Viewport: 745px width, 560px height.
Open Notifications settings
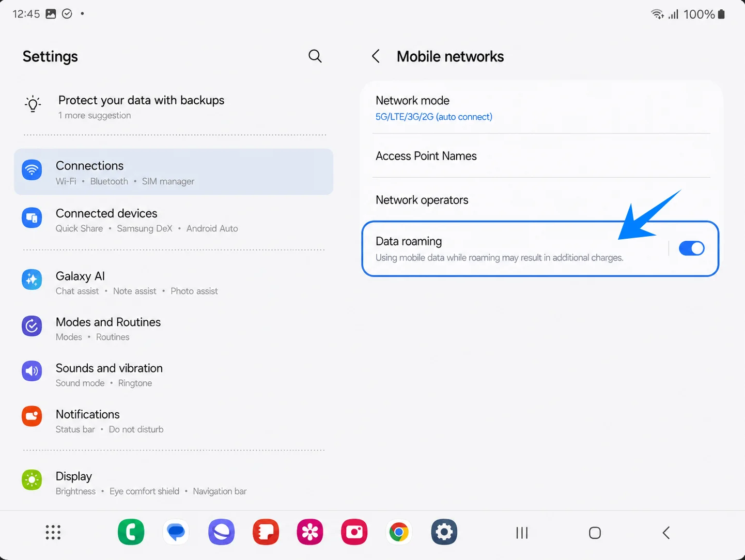(174, 421)
